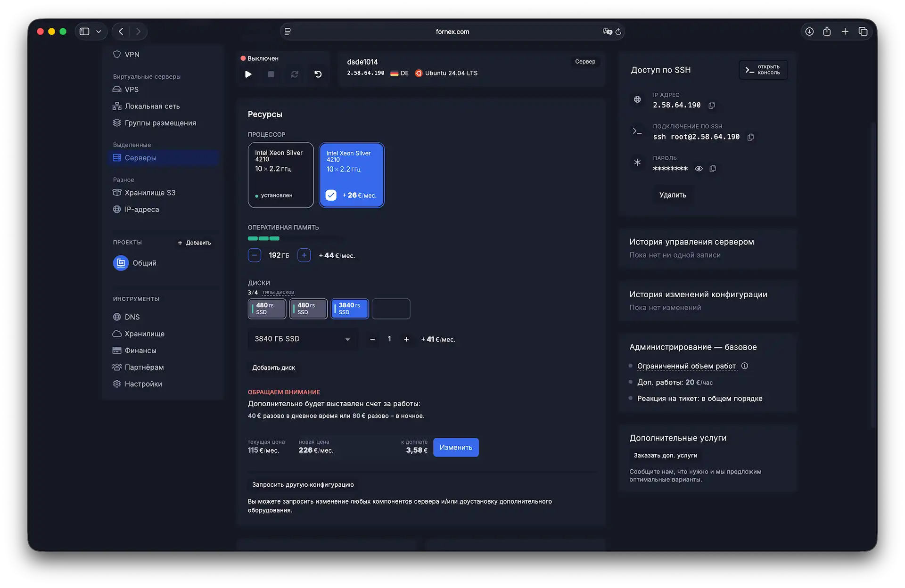
Task: Select the installed Intel Xeon Silver 4210 card
Action: (280, 175)
